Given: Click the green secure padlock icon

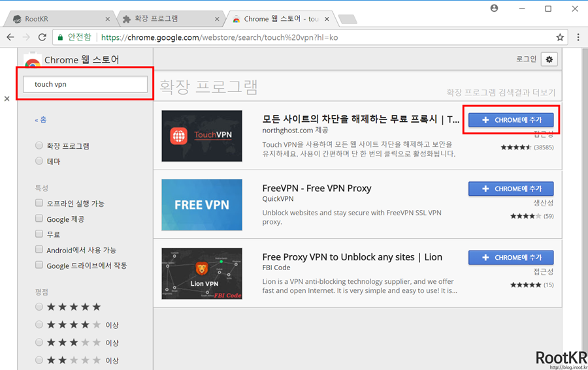Looking at the screenshot, I should (60, 37).
